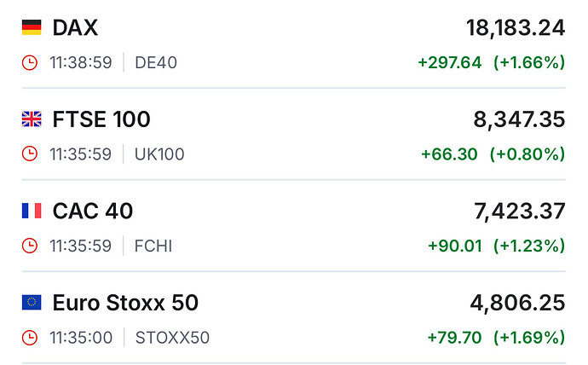Image resolution: width=588 pixels, height=365 pixels.
Task: Click the red clock icon in FTSE 100 row
Action: point(30,154)
